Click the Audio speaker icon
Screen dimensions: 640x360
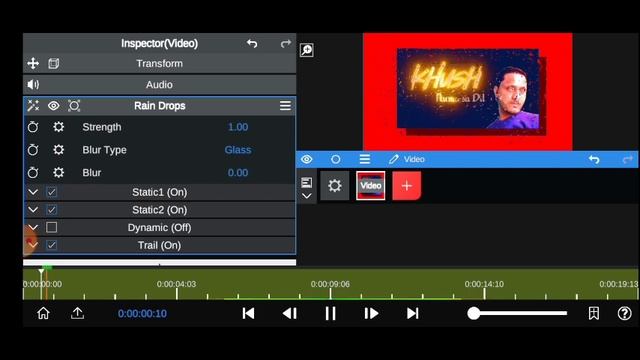[33, 84]
